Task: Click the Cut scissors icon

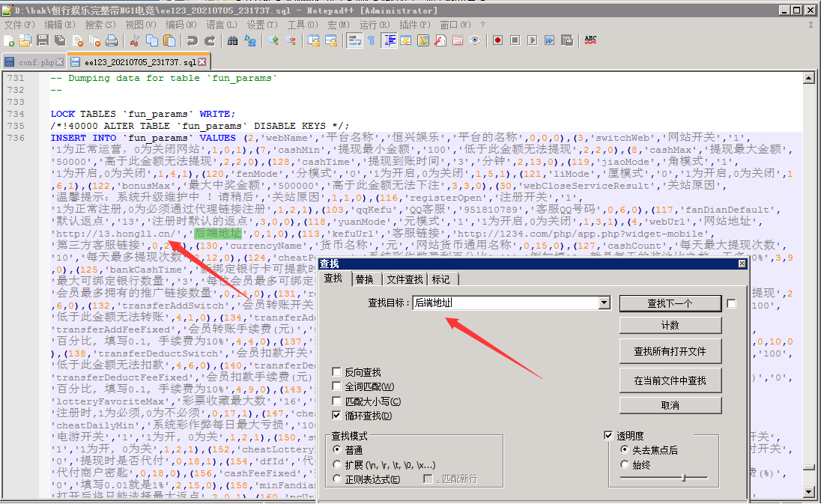Action: pyautogui.click(x=135, y=41)
